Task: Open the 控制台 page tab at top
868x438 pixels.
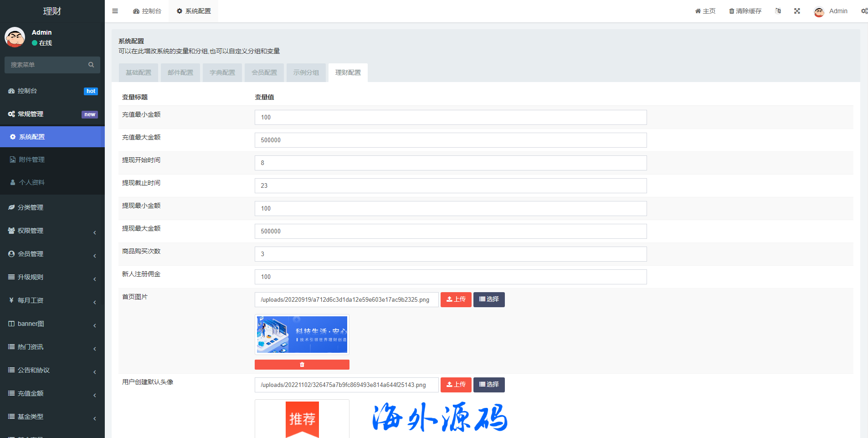Action: pos(147,11)
